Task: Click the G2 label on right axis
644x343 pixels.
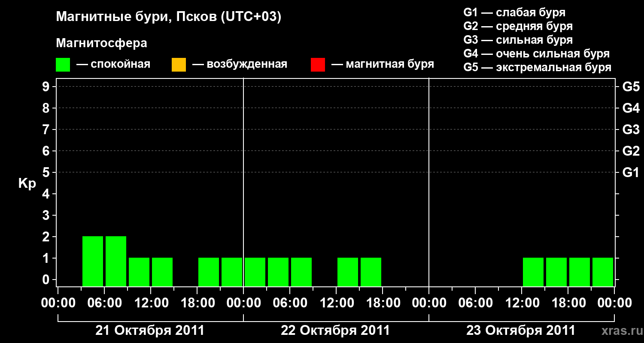Action: 631,151
